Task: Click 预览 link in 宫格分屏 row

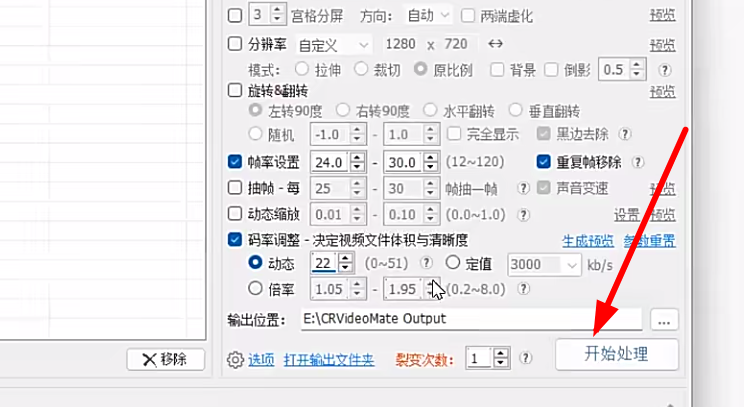Action: click(x=663, y=16)
